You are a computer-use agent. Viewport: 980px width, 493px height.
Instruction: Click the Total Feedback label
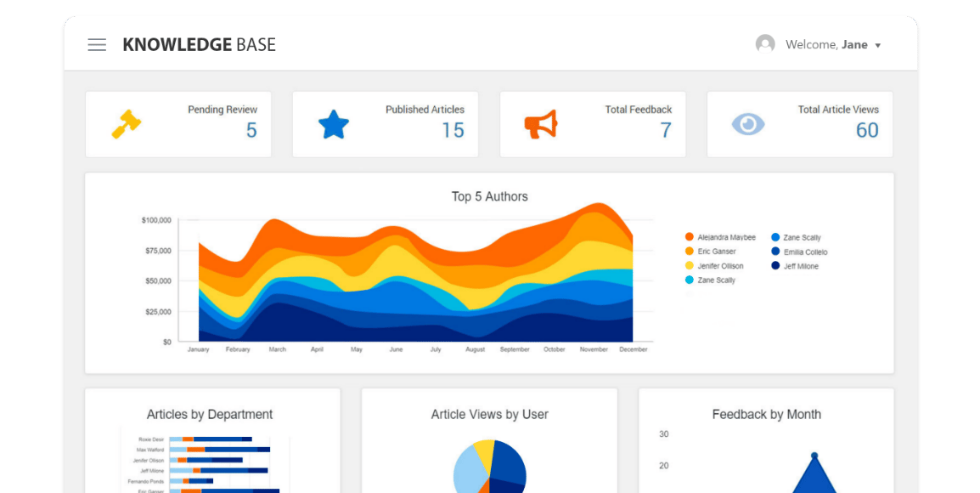638,110
